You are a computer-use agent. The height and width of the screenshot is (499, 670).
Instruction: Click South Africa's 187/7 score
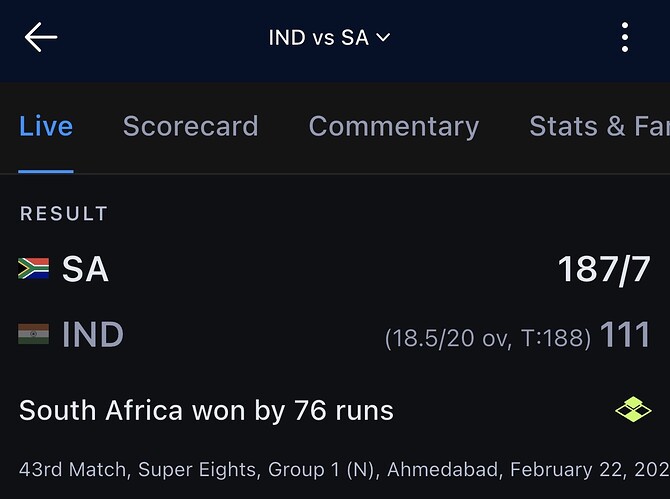tap(604, 269)
